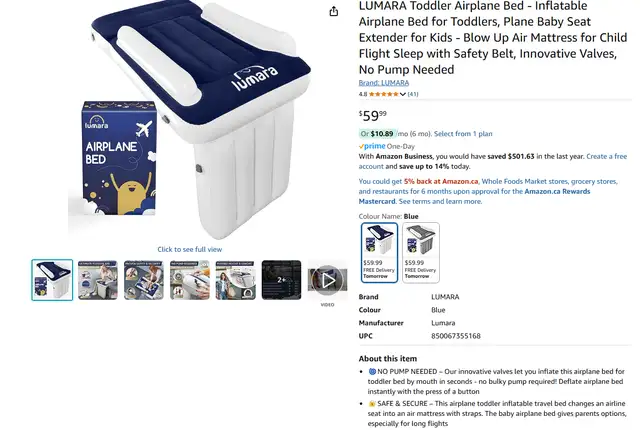The image size is (640, 430).
Task: View the fourth thumbnail showing valve inflation
Action: [190, 280]
